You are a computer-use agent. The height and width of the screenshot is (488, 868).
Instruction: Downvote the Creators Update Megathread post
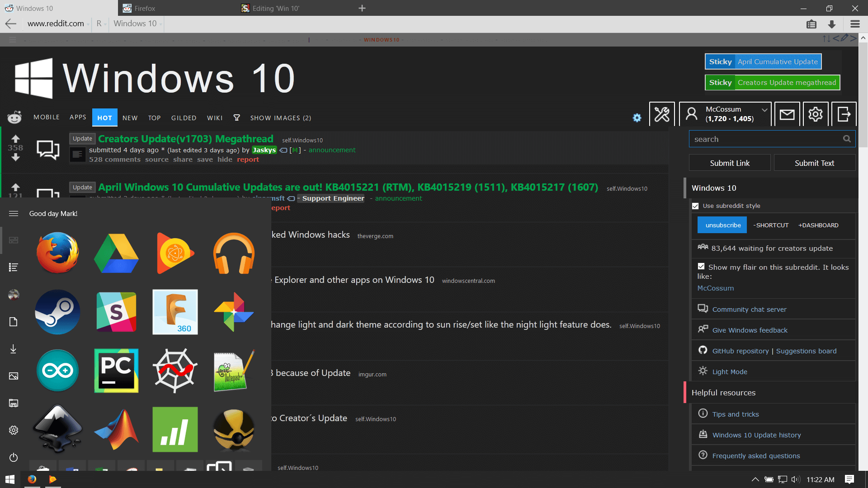[15, 157]
